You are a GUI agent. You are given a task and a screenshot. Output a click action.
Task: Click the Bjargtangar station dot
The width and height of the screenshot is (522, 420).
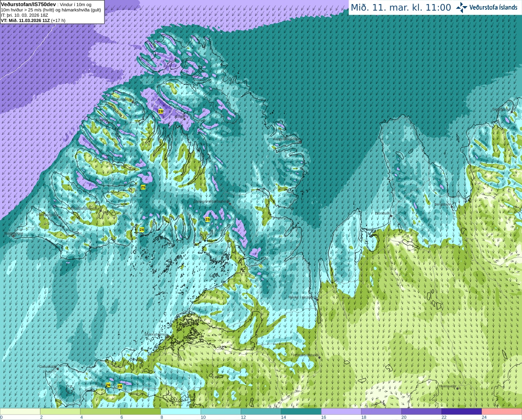point(13,236)
